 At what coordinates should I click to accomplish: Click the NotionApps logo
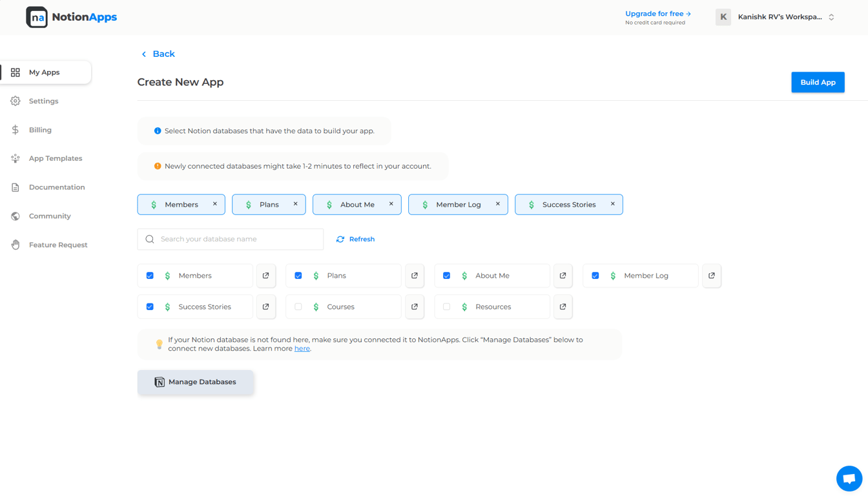coord(72,17)
